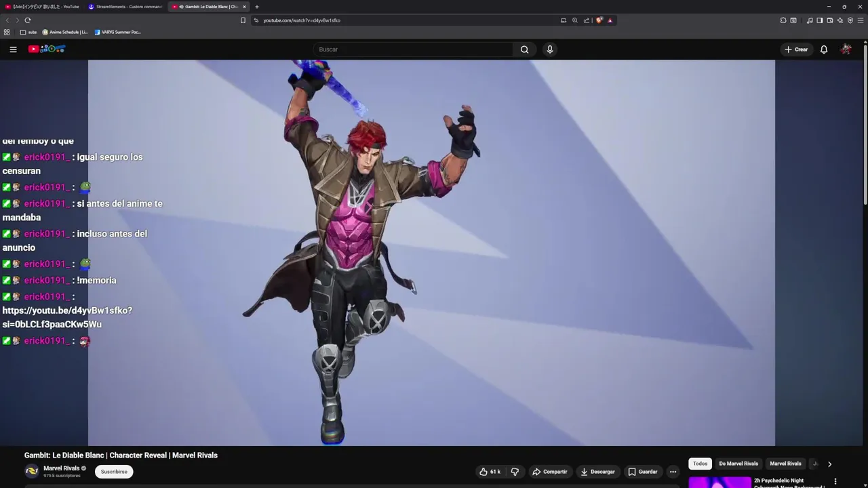Click the '61 k' like count
Viewport: 868px width, 488px height.
[x=495, y=472]
